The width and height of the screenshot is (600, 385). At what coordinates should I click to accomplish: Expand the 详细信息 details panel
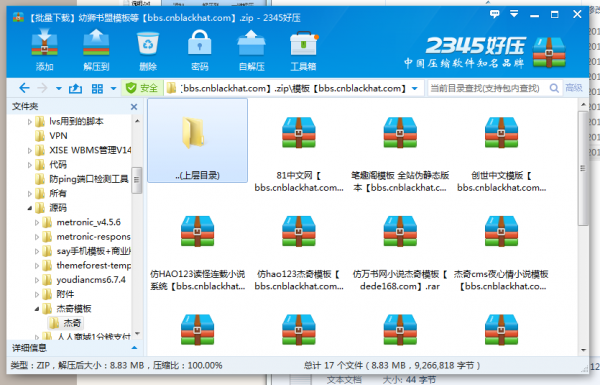click(134, 348)
